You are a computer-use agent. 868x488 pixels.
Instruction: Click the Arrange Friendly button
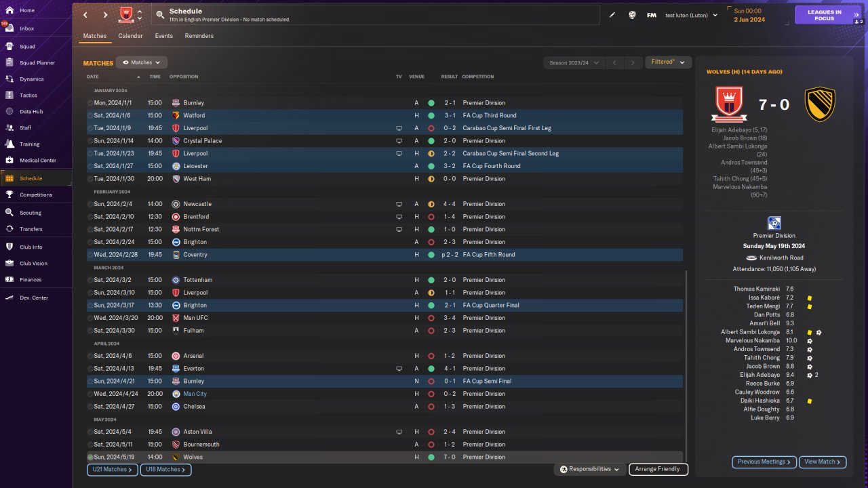point(658,469)
